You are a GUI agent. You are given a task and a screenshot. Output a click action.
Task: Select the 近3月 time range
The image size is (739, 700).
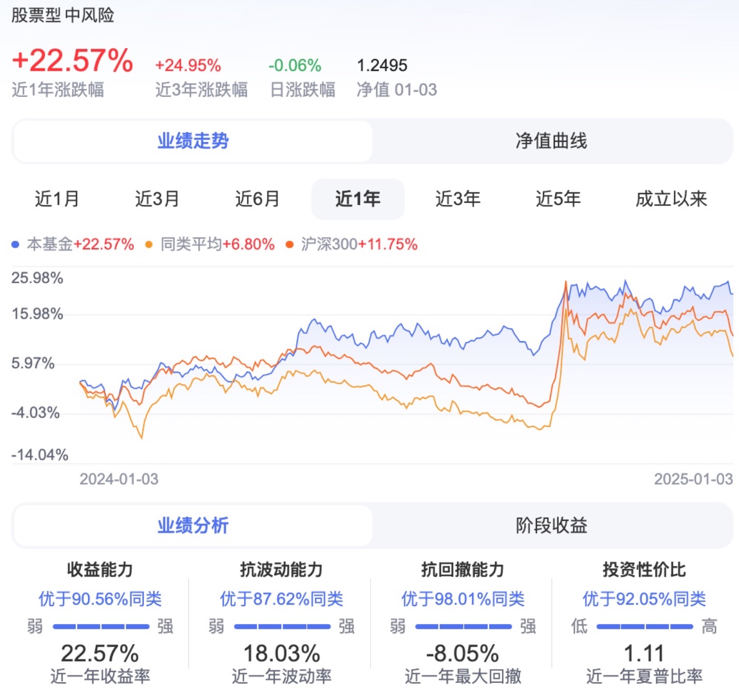pyautogui.click(x=157, y=199)
